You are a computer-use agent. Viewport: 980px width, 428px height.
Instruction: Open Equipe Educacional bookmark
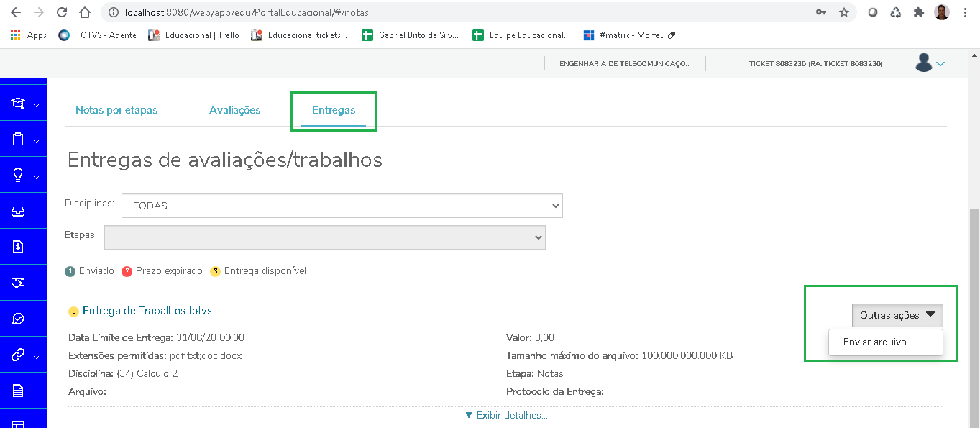coord(521,35)
